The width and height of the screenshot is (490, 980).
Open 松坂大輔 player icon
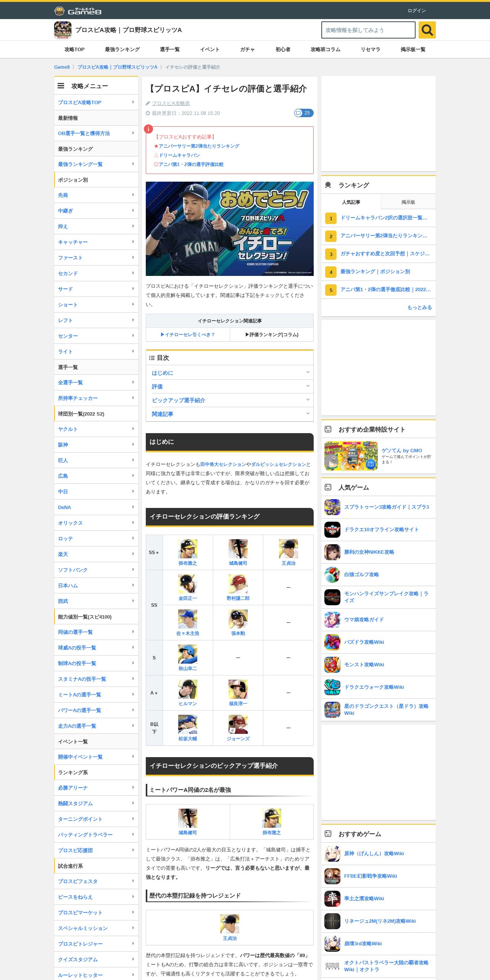tap(188, 724)
